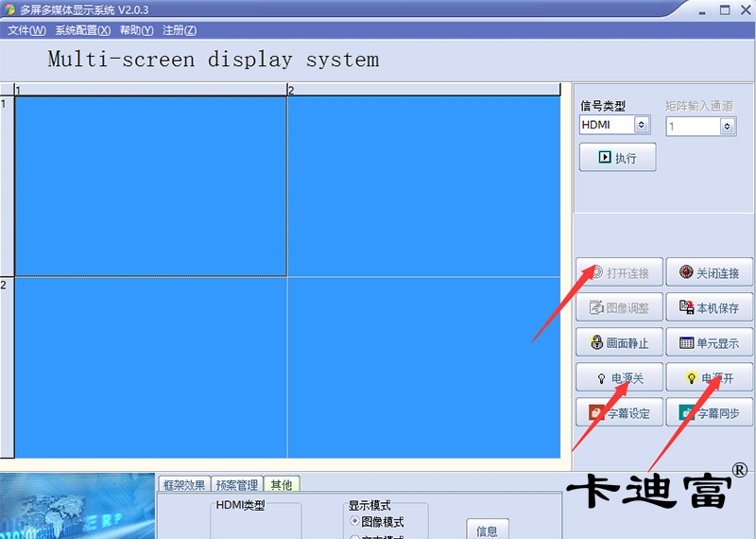This screenshot has height=539, width=756.
Task: Select screen cell row 1 column 1
Action: (x=151, y=186)
